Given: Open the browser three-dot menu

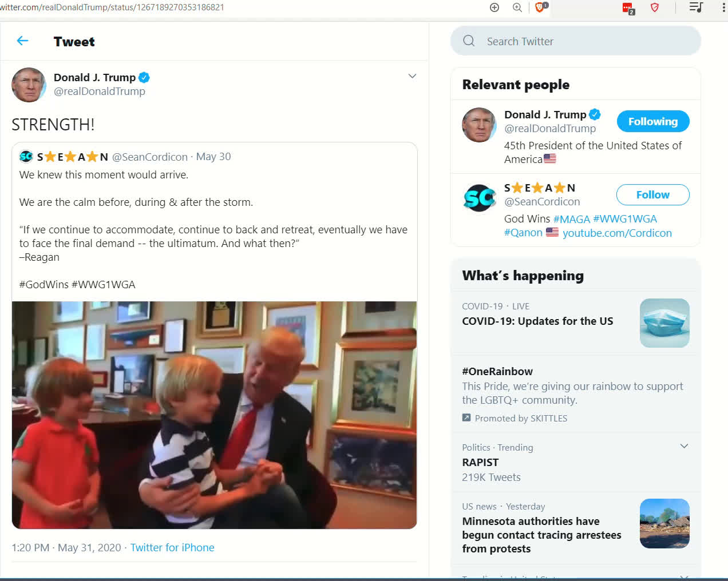Looking at the screenshot, I should 723,7.
